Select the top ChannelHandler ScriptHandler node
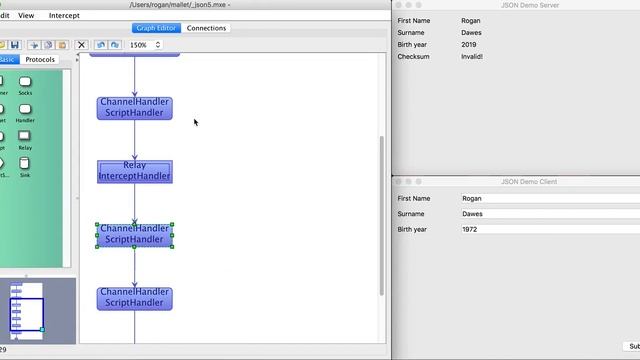 (135, 108)
